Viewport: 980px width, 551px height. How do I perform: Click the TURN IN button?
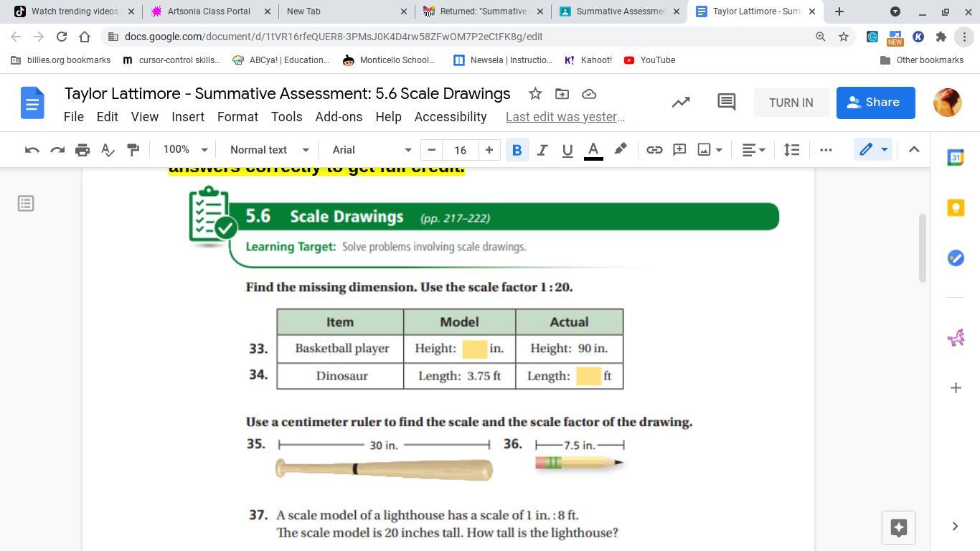point(791,103)
